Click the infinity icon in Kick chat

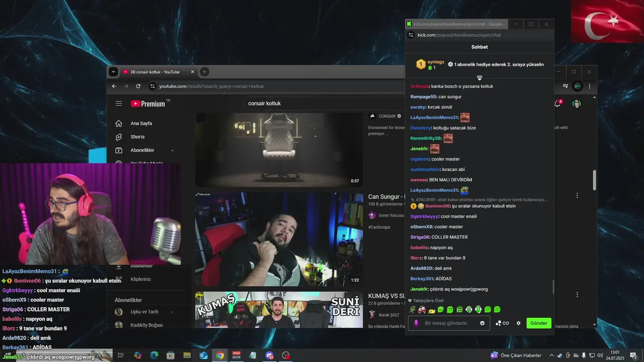point(506,323)
